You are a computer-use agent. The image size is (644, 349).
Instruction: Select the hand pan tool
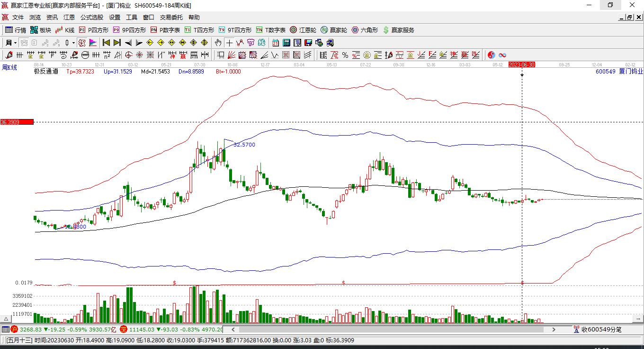point(218,43)
